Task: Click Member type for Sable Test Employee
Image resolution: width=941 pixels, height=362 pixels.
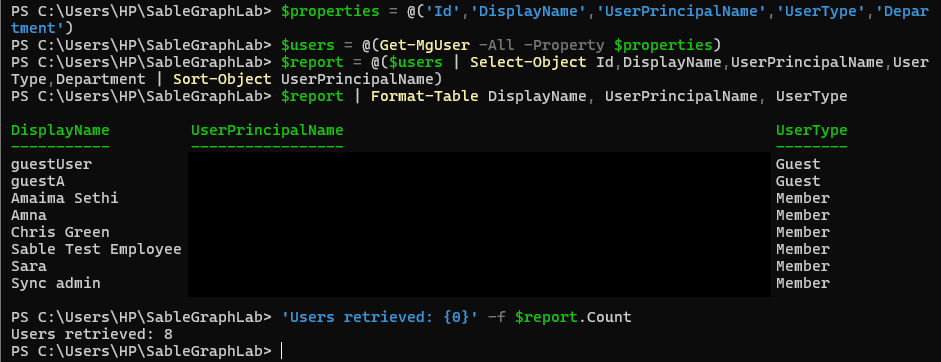Action: [802, 249]
